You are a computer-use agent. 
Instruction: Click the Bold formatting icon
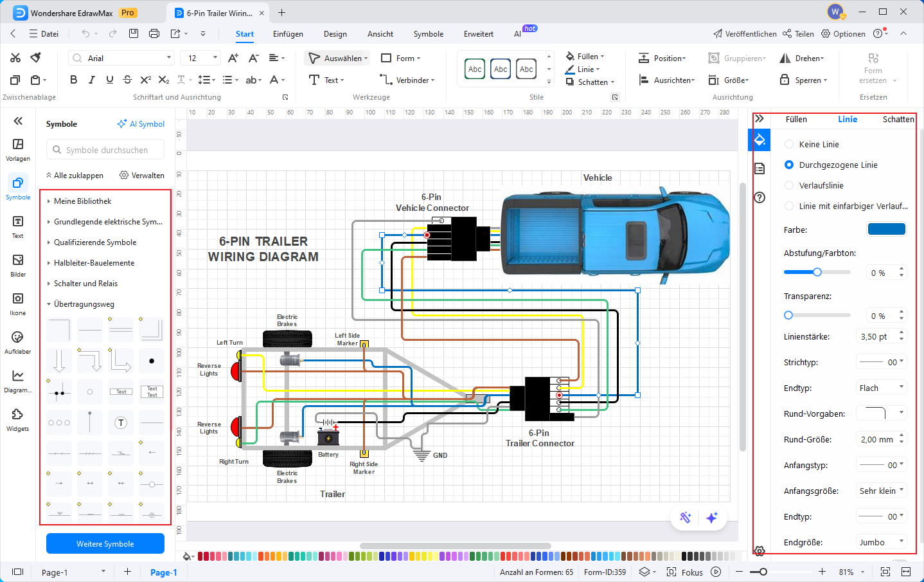(x=73, y=80)
